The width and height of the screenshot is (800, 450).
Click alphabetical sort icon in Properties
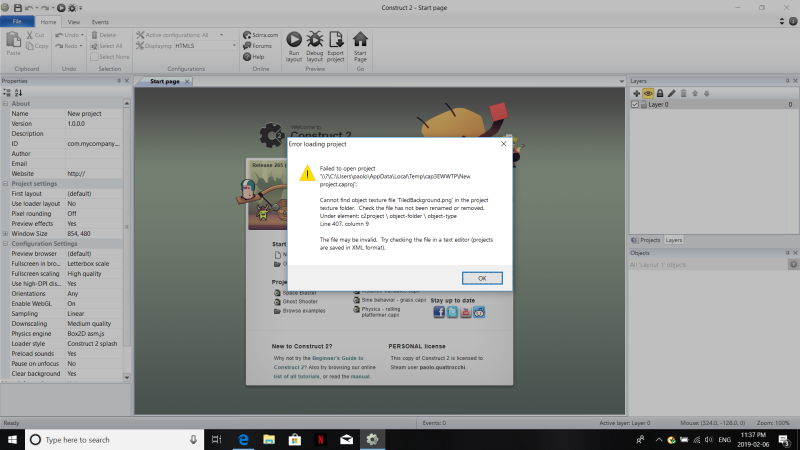pos(18,92)
